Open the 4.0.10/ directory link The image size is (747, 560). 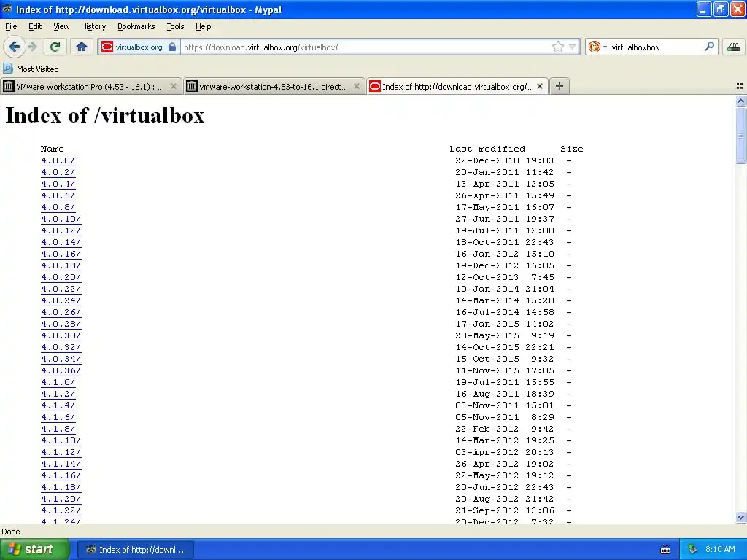coord(61,219)
